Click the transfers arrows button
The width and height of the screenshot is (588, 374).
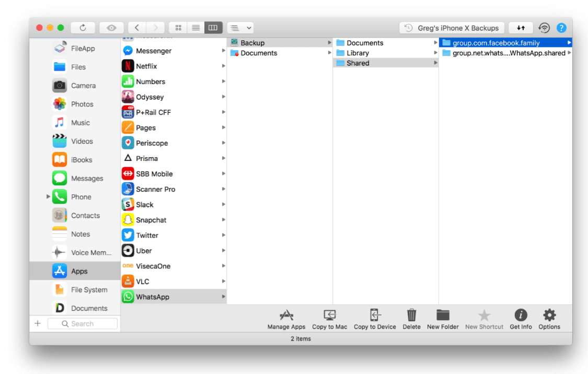[521, 28]
